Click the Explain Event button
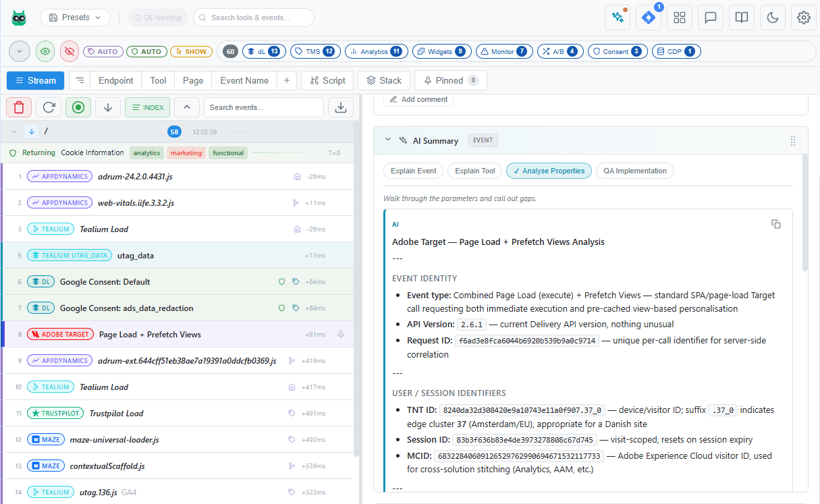 (x=413, y=171)
